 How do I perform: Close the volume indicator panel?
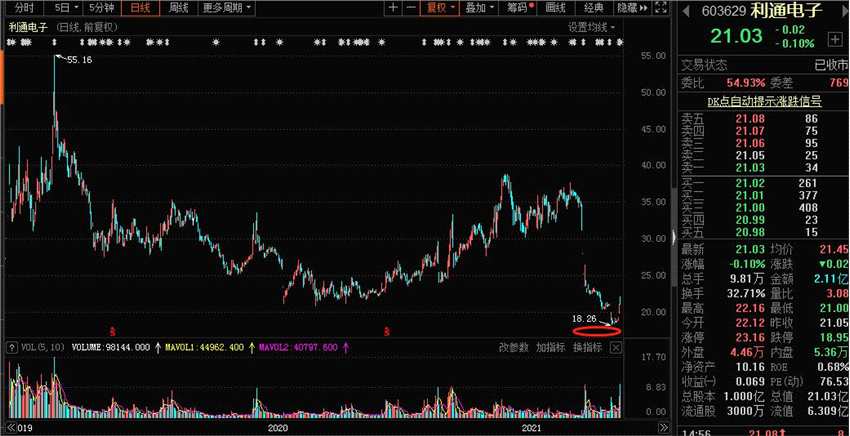(x=616, y=348)
